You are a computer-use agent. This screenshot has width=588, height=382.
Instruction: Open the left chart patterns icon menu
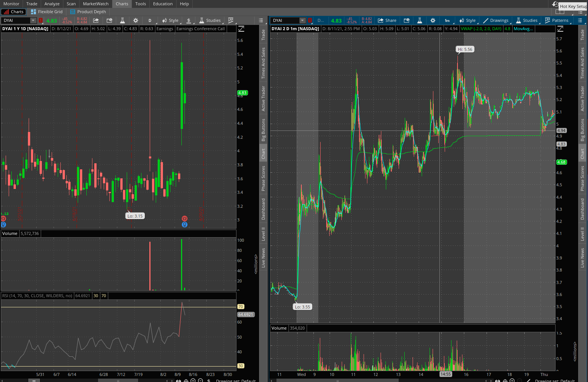[x=231, y=20]
